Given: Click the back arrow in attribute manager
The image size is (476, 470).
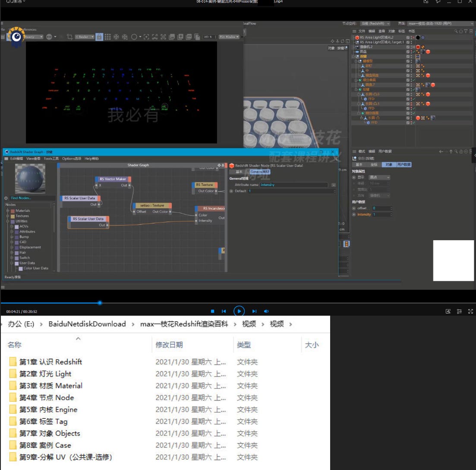Looking at the screenshot, I should pos(441,152).
